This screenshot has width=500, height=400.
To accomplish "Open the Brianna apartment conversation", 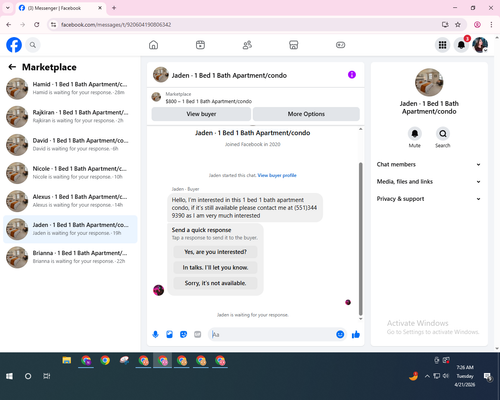I will [x=70, y=257].
